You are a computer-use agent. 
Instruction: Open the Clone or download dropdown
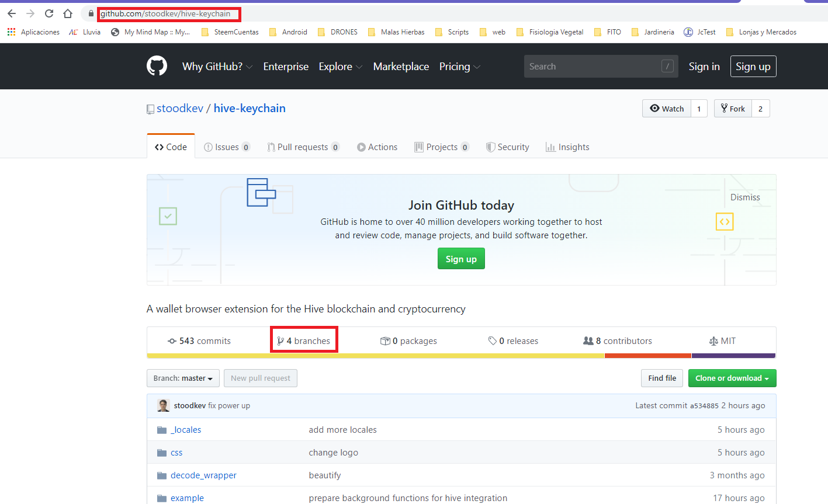click(x=732, y=378)
